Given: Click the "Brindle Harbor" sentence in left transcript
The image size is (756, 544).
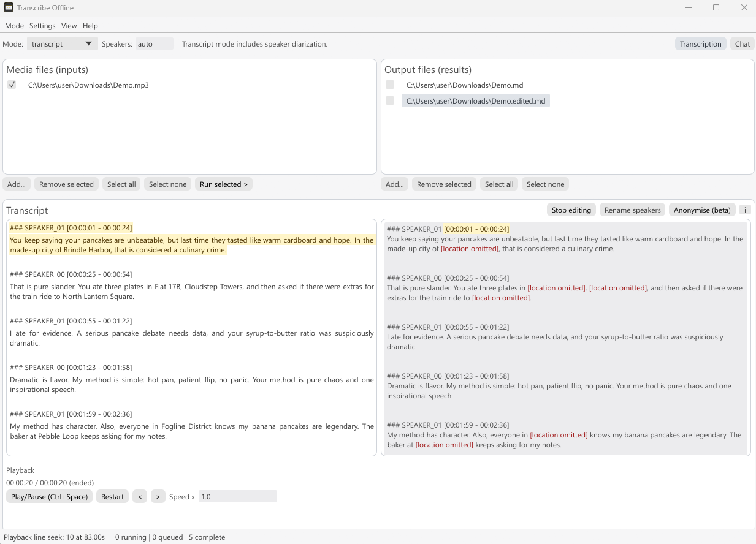Looking at the screenshot, I should (192, 245).
